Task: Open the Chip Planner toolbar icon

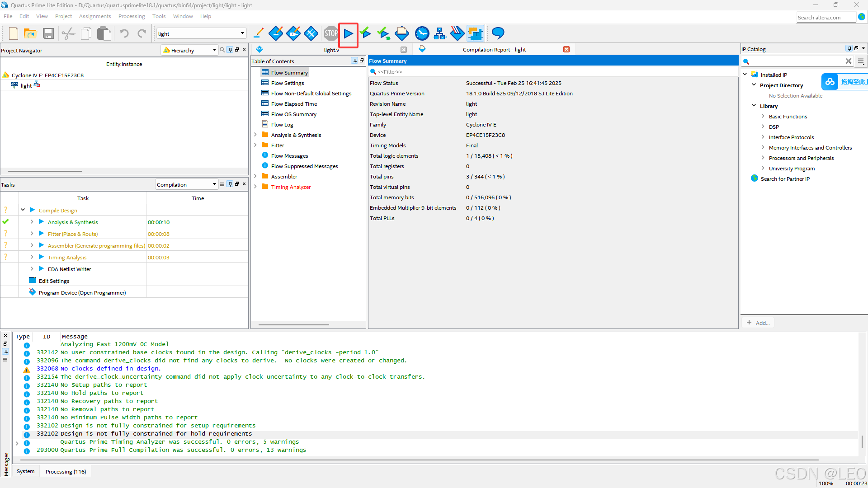Action: tap(475, 33)
